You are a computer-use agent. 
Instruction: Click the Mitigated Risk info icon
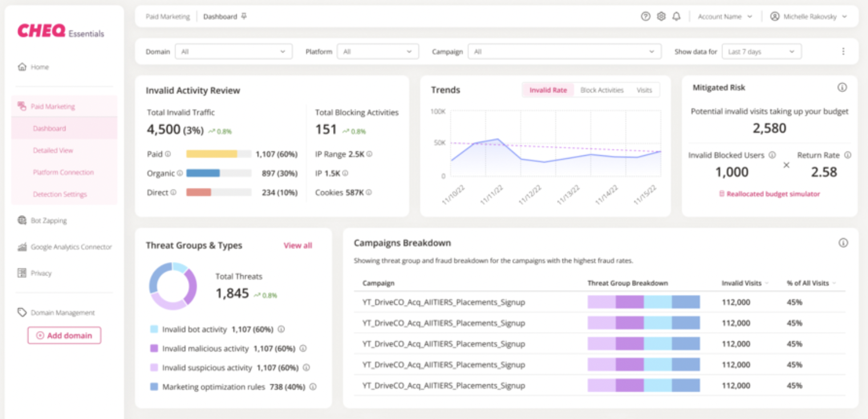tap(842, 87)
